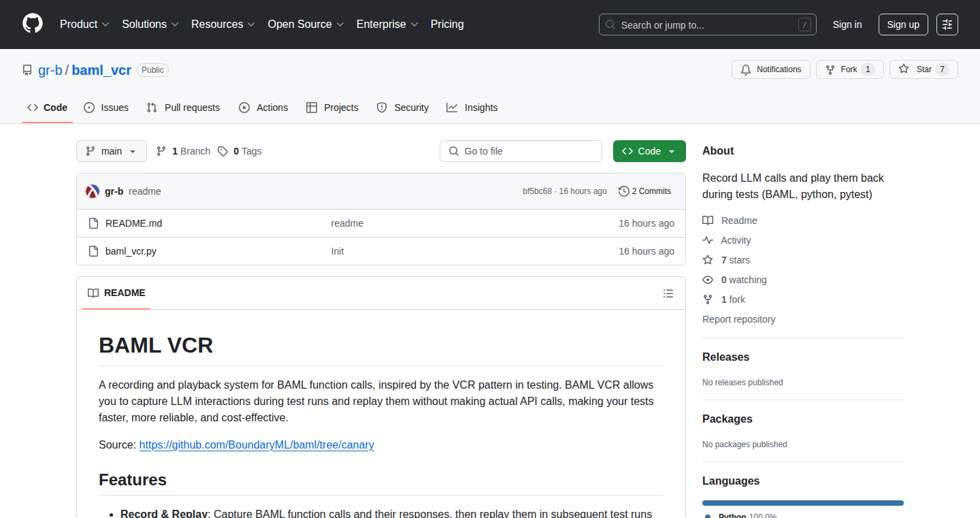Open the Security tab
This screenshot has height=518, width=980.
point(403,108)
